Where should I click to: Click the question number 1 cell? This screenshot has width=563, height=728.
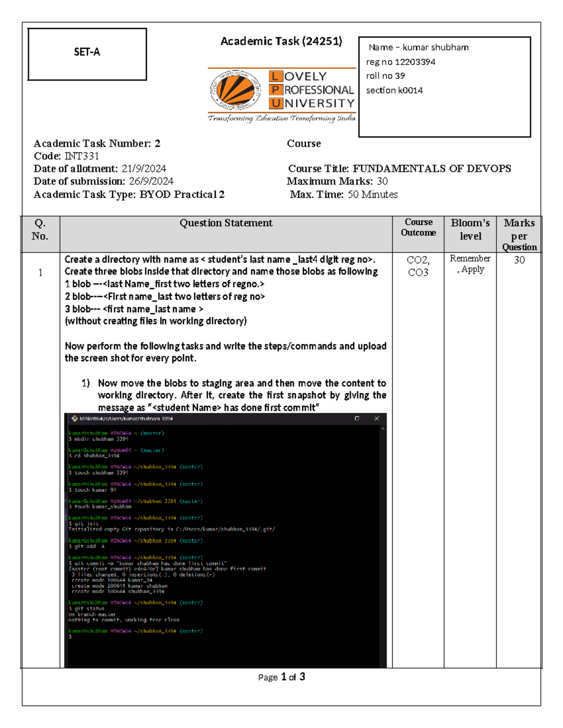(40, 272)
